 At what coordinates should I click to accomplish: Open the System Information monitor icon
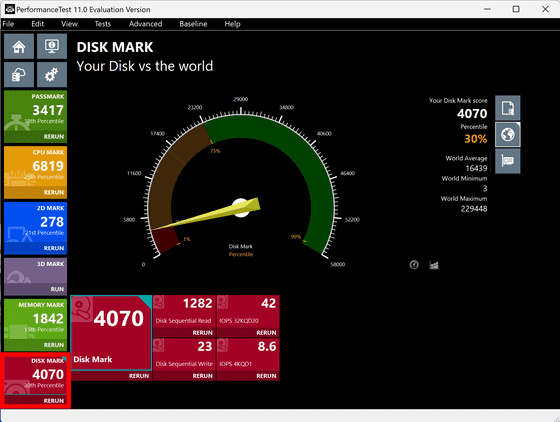(52, 46)
